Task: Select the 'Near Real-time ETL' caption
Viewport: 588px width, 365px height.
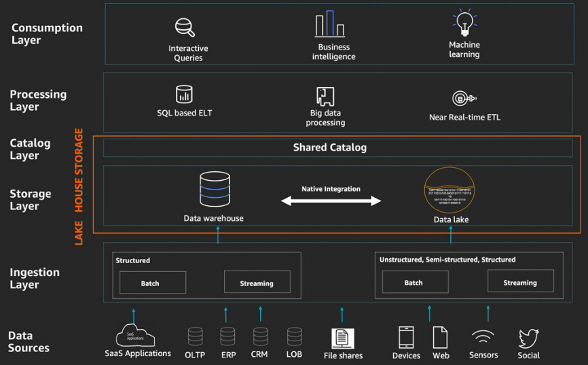Action: (464, 118)
